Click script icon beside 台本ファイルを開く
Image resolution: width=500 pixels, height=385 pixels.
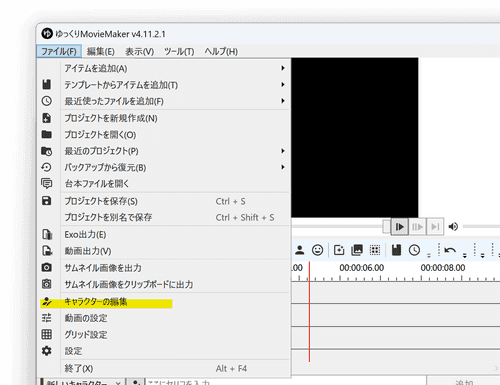click(47, 184)
